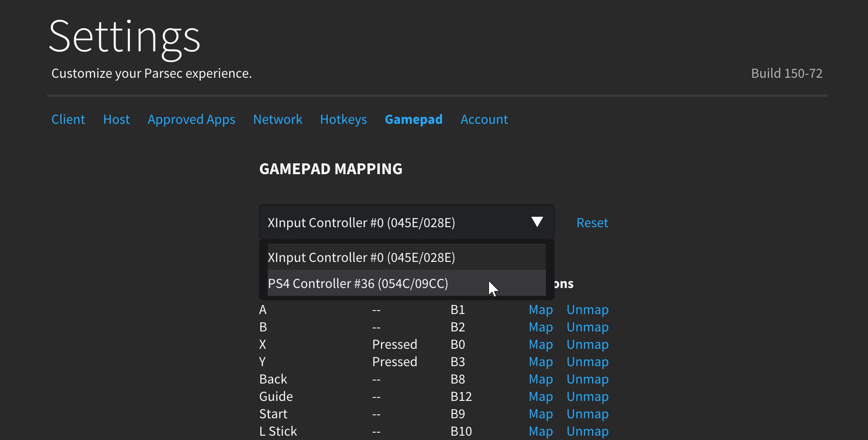Go to the Network tab

coord(278,119)
